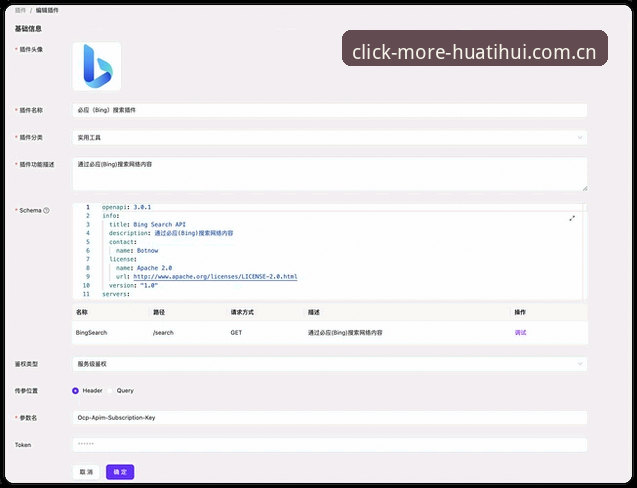Select the Header radio button
Image resolution: width=637 pixels, height=488 pixels.
[x=75, y=390]
